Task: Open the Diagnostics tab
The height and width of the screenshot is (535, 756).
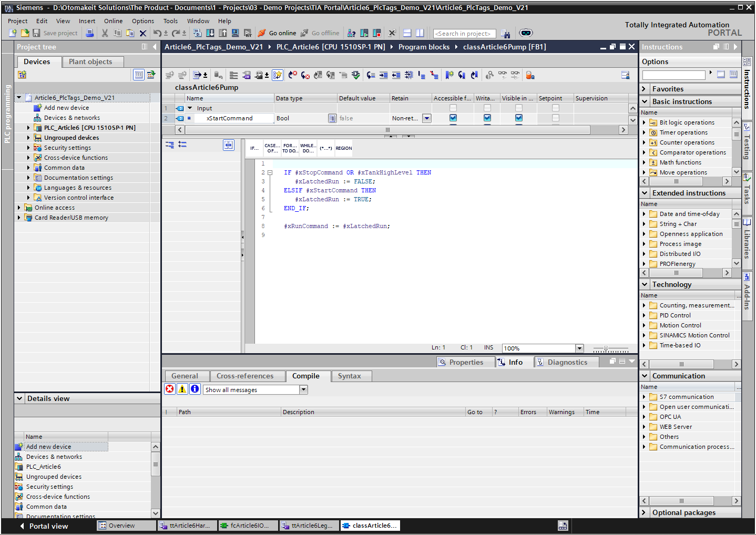Action: (x=567, y=362)
